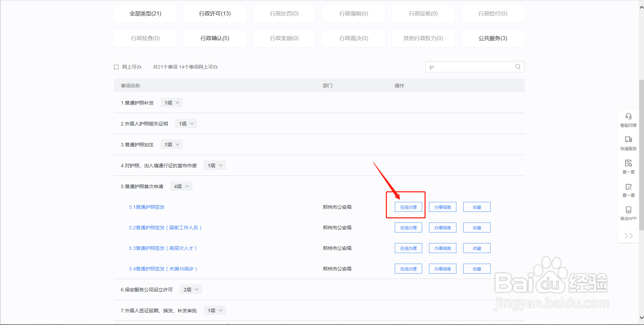This screenshot has width=644, height=325.
Task: Switch to the 全部类型(21) tab
Action: (145, 13)
